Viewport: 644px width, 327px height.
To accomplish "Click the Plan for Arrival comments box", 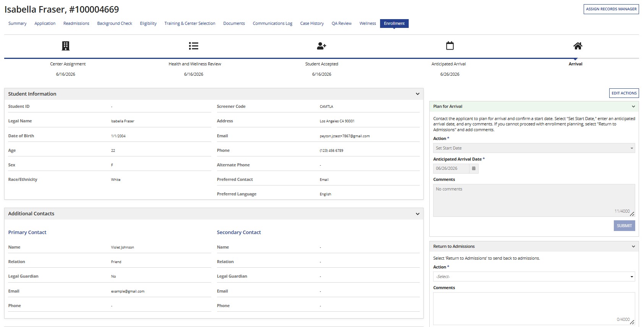I will pos(534,200).
